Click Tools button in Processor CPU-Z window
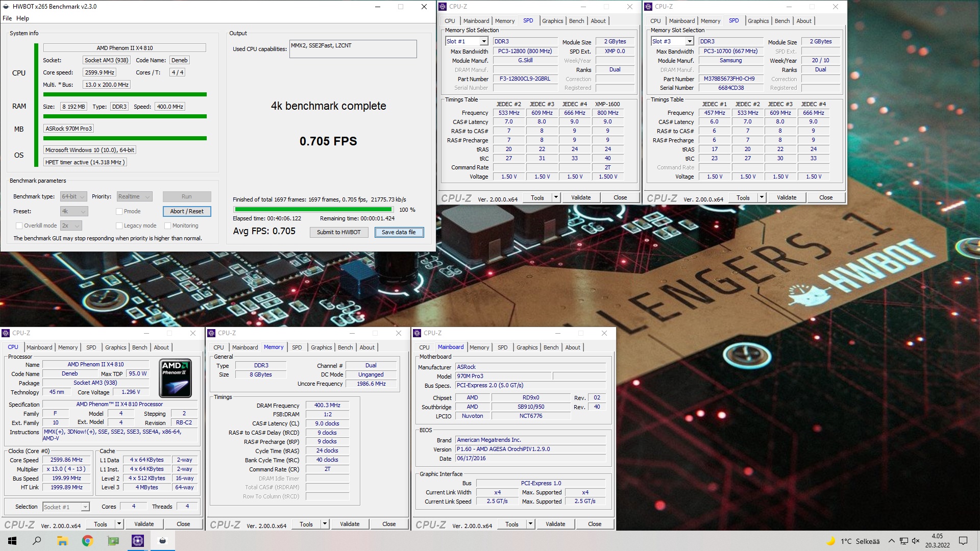 click(101, 524)
